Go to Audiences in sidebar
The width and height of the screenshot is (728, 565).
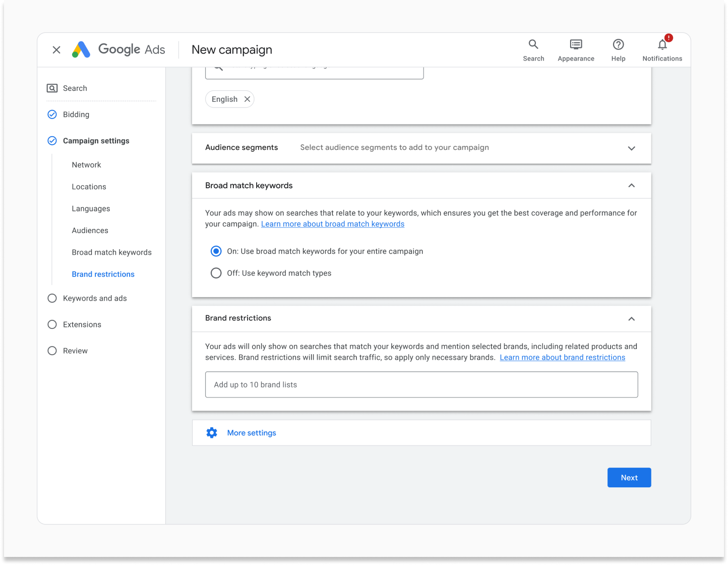point(90,231)
